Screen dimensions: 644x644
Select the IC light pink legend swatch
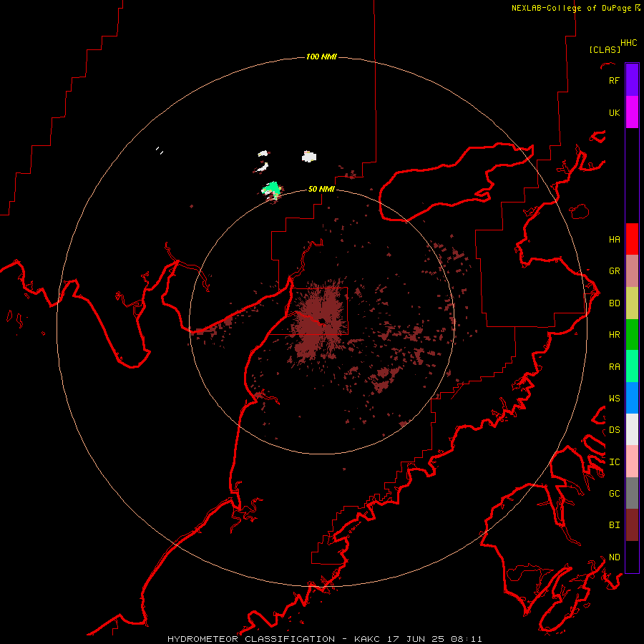[x=632, y=462]
